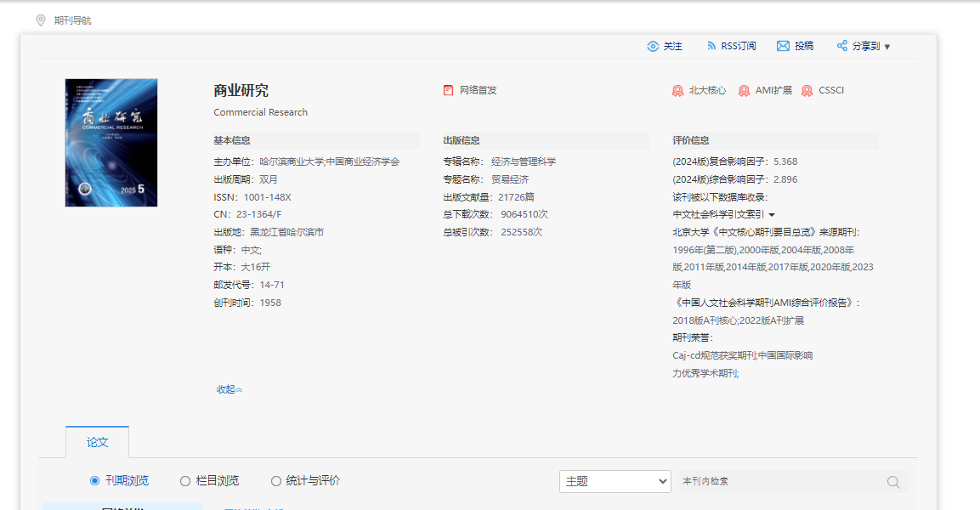The width and height of the screenshot is (980, 510).
Task: Select the 栏目浏览 radio button
Action: [184, 481]
